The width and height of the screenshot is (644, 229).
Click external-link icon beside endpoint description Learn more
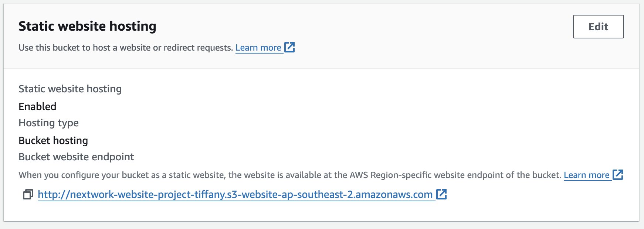(x=618, y=175)
